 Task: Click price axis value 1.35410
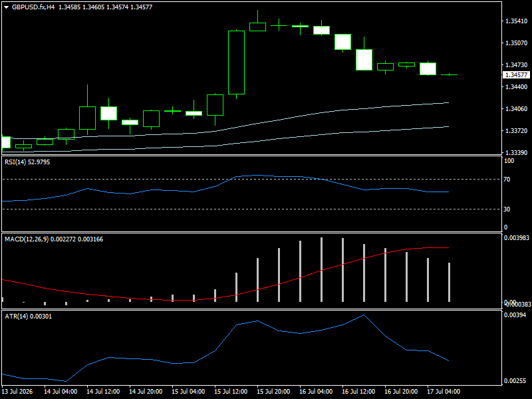point(517,21)
